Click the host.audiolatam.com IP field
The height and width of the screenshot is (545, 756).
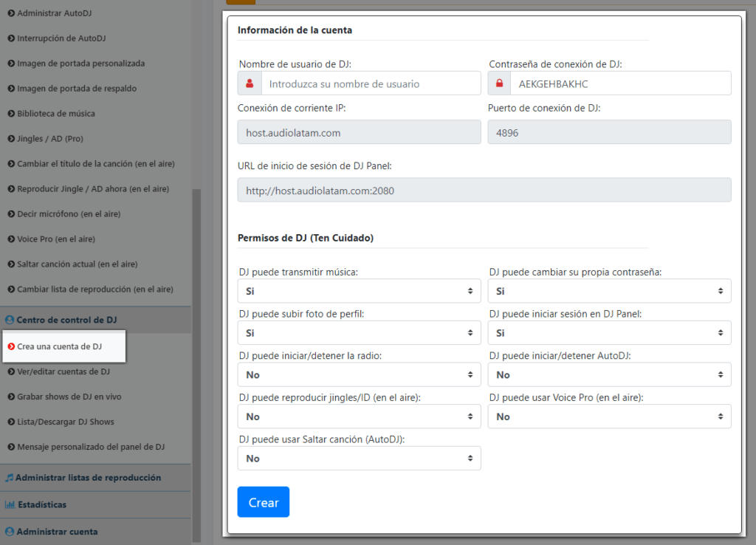click(x=360, y=132)
